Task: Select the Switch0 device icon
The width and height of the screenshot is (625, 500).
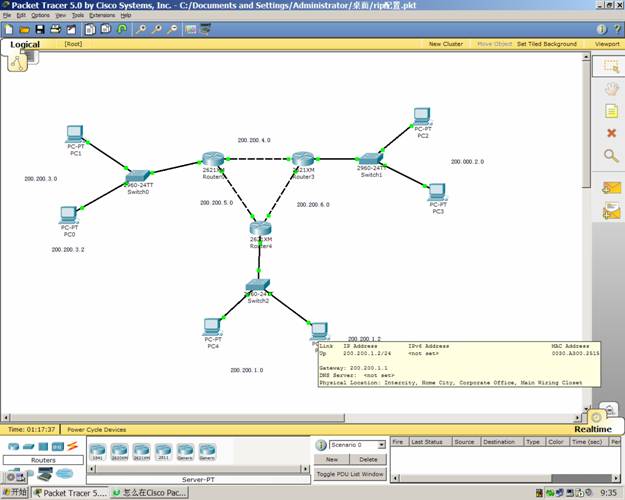Action: 138,177
